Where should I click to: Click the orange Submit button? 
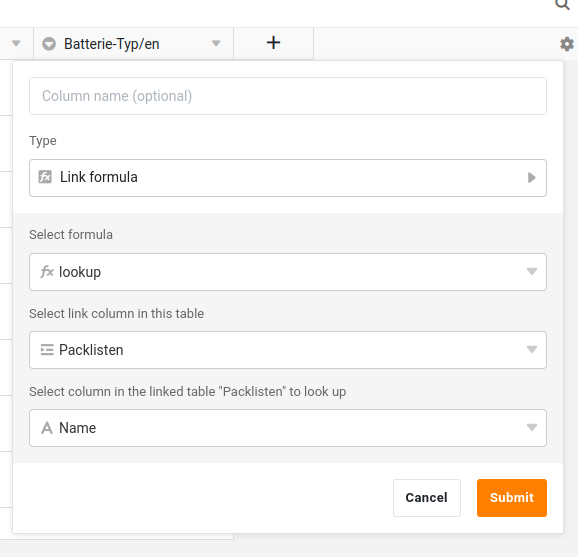coord(512,498)
